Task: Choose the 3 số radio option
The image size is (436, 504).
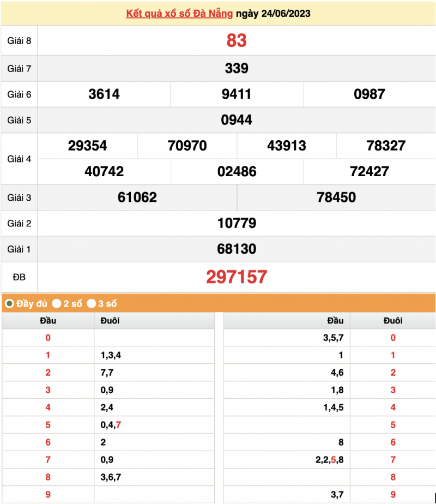Action: [92, 303]
